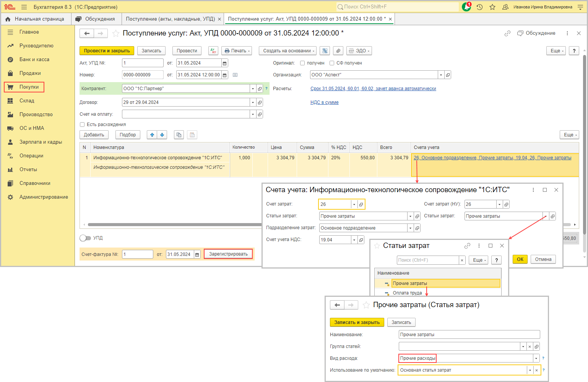The image size is (588, 382).
Task: Open the Печать dropdown menu
Action: [237, 51]
